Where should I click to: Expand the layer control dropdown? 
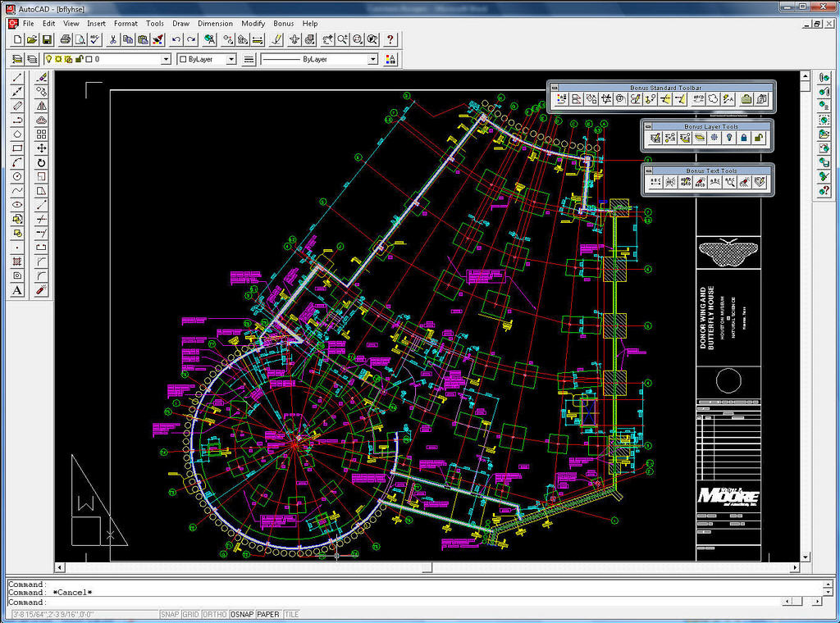click(166, 59)
